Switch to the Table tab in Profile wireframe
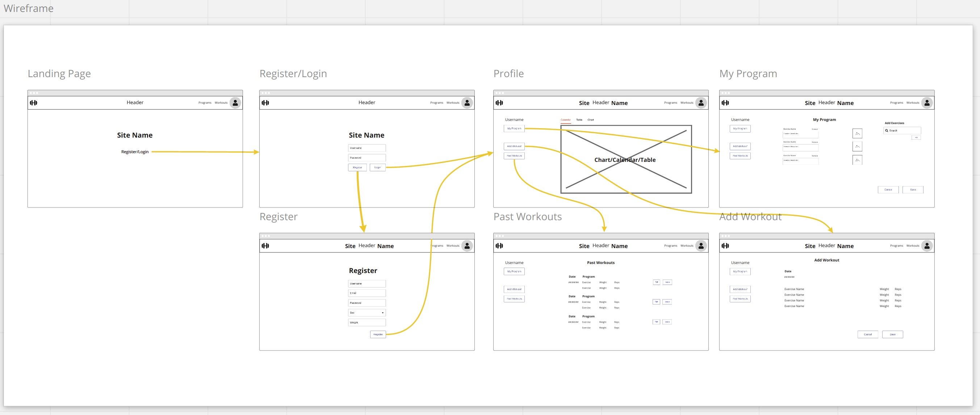 click(579, 120)
